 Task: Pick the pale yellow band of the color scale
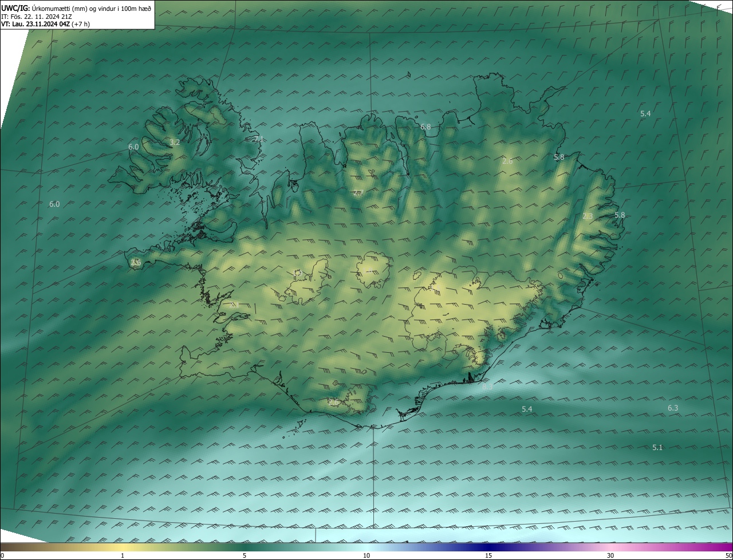click(123, 547)
